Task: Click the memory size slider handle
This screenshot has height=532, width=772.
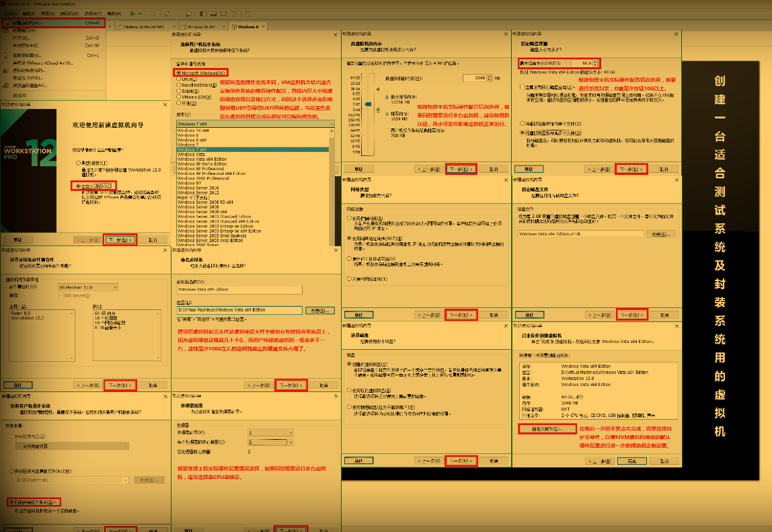Action: [369, 103]
